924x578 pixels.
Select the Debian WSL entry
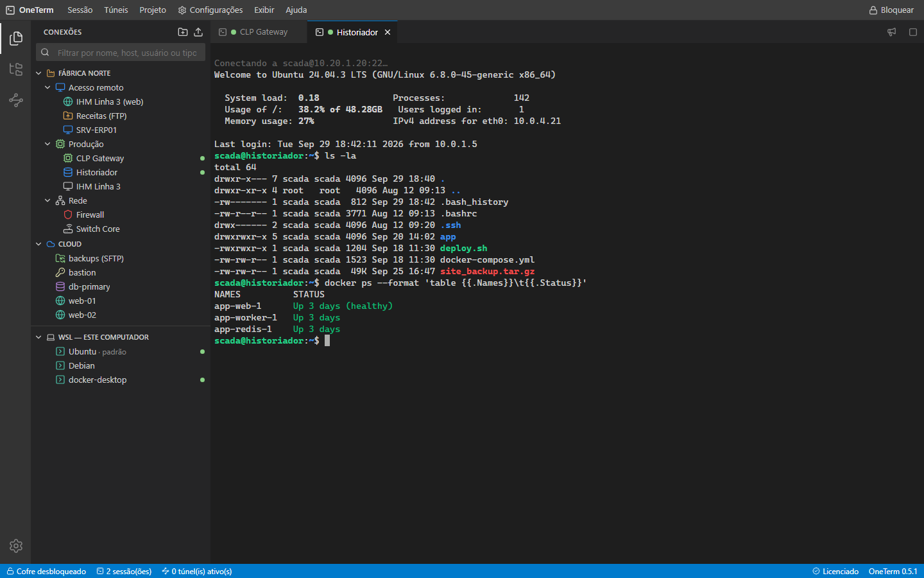point(121,365)
